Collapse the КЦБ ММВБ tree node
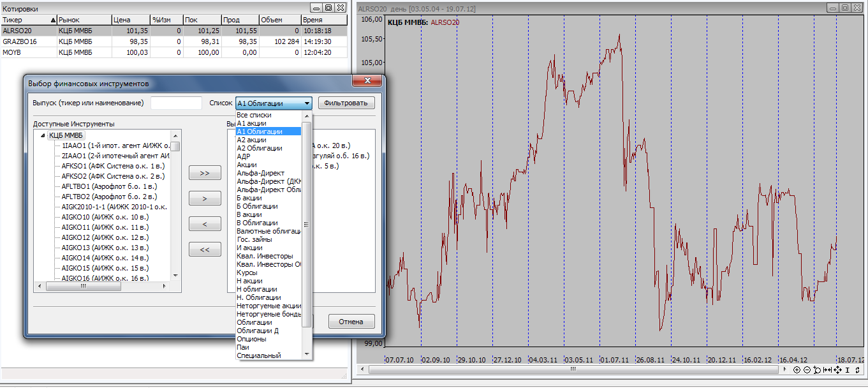This screenshot has height=388, width=868. 43,135
